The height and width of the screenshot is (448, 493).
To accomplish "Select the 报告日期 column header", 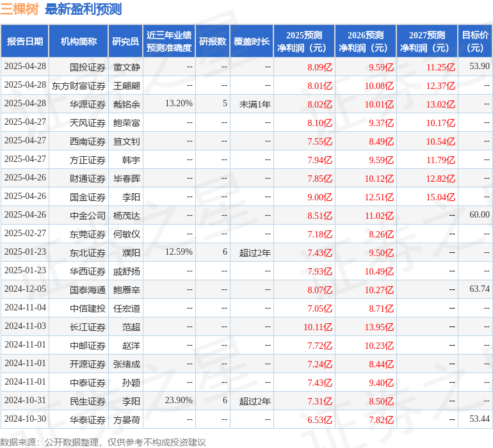I will coord(25,41).
